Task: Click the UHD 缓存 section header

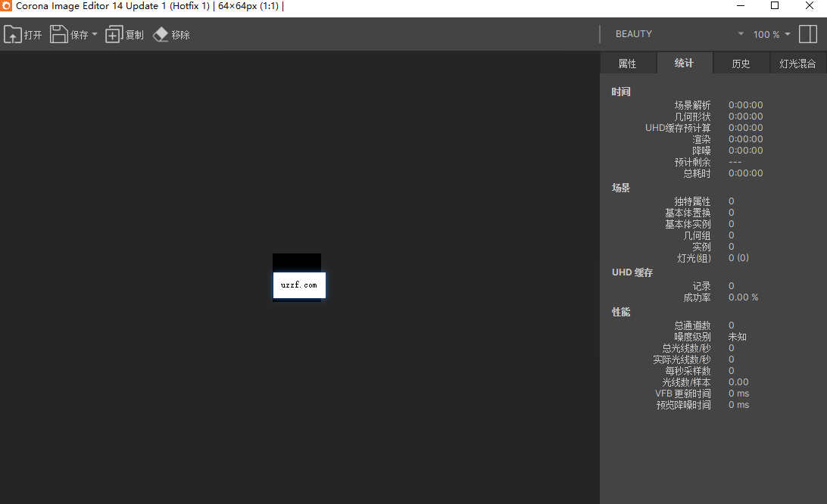Action: pyautogui.click(x=632, y=272)
